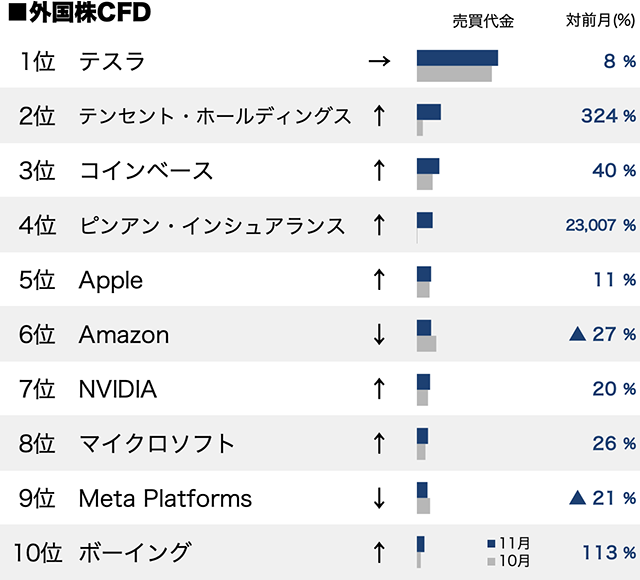Click the up arrow beside Apple
This screenshot has height=580, width=640.
coord(379,279)
